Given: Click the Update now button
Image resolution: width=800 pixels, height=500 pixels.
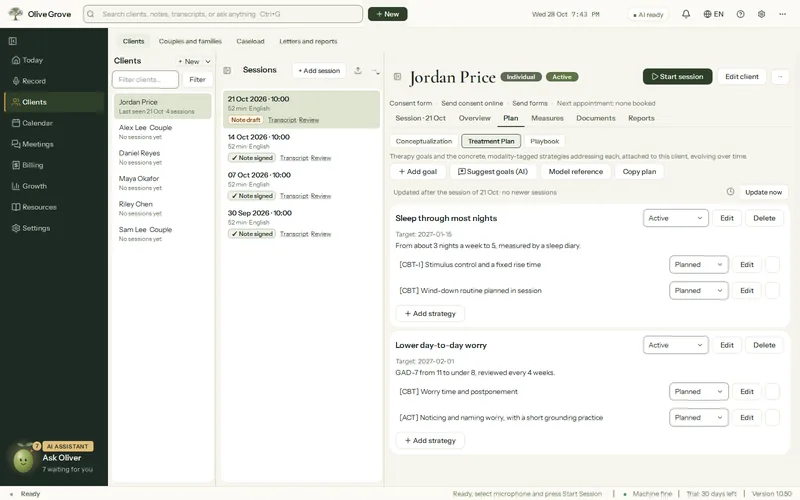Looking at the screenshot, I should coord(763,192).
